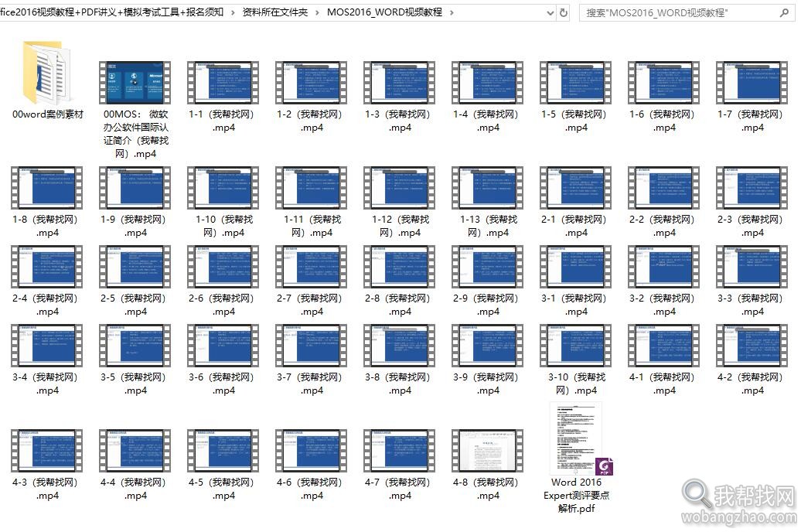
Task: Select the 3-1 mp4 video icon
Action: (576, 267)
